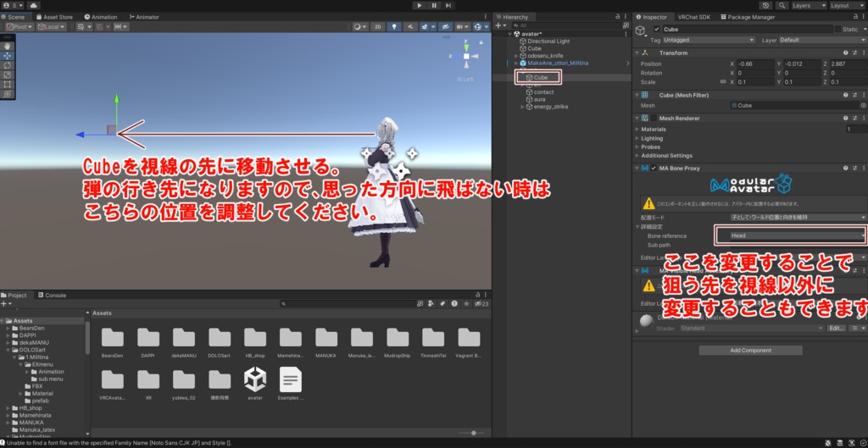Select the Scale tool
This screenshot has width=868, height=448.
click(x=7, y=75)
